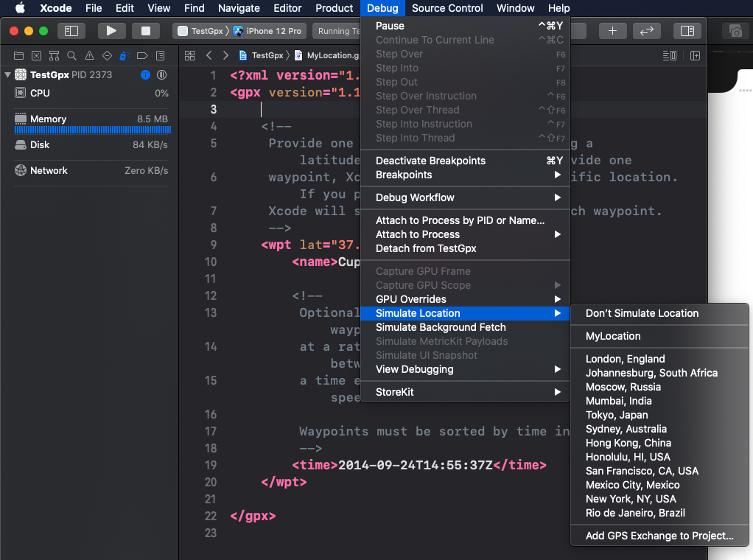
Task: Toggle the navigator sidebar panel
Action: 71,31
